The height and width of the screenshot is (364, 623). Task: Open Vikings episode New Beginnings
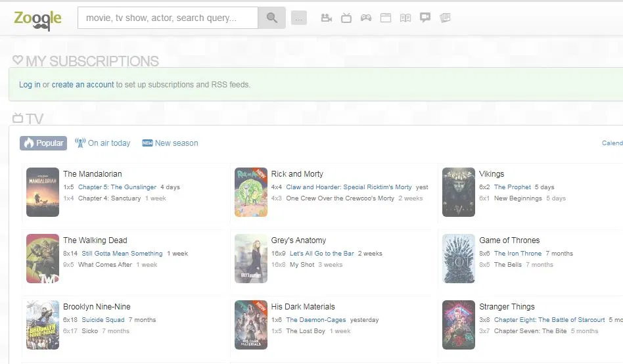click(x=518, y=198)
